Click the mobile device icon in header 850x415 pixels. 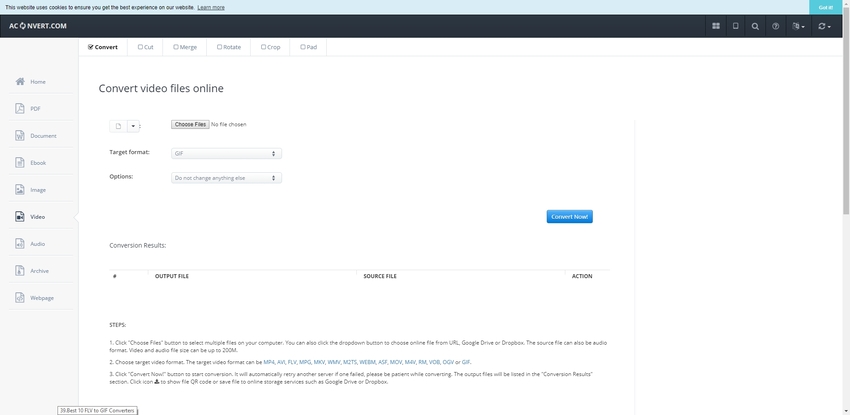[736, 26]
